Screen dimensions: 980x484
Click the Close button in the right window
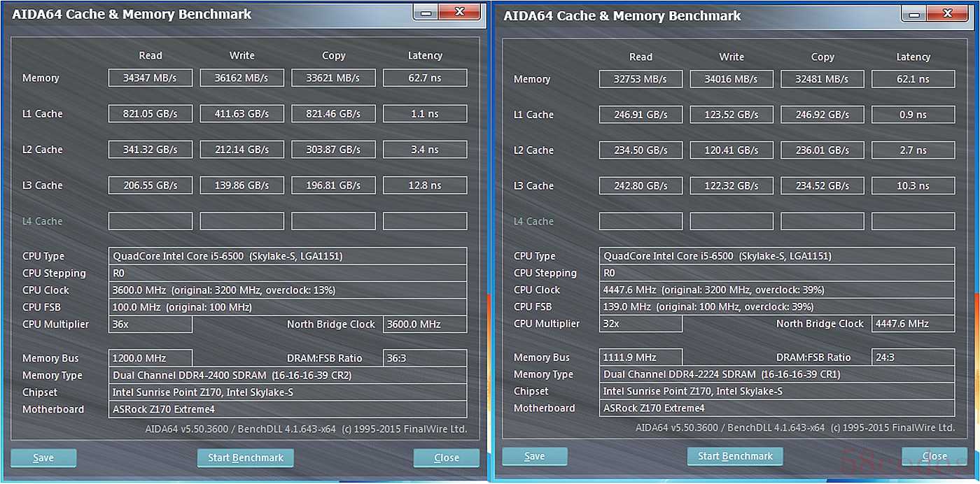(x=934, y=457)
